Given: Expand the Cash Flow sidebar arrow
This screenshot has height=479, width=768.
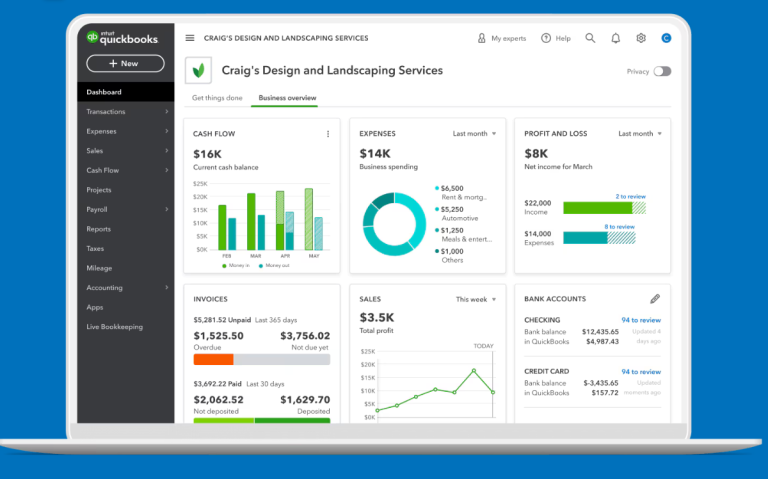Looking at the screenshot, I should pos(167,170).
